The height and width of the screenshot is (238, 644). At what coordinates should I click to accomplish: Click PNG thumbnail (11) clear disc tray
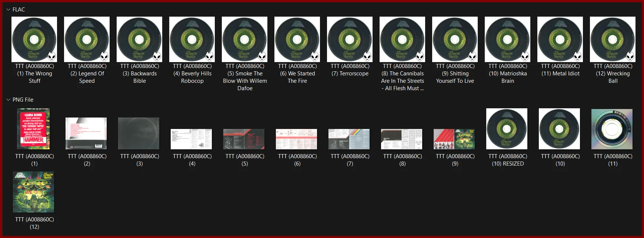[612, 129]
